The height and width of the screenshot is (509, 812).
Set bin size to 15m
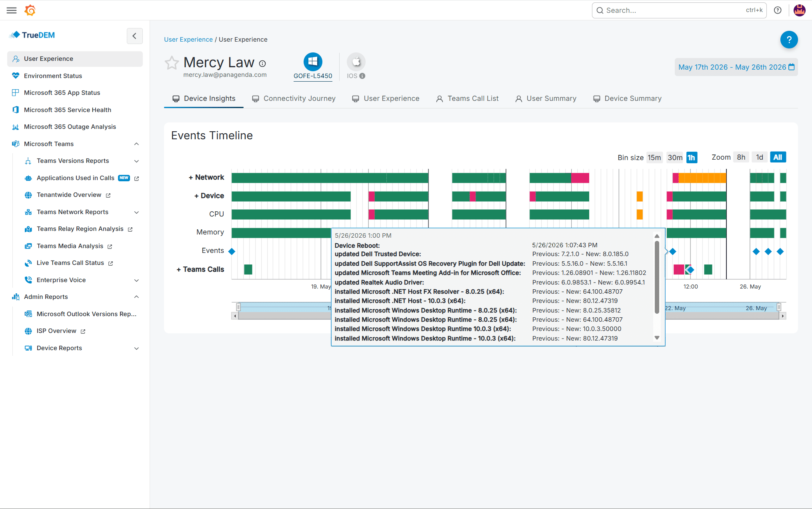pyautogui.click(x=654, y=158)
